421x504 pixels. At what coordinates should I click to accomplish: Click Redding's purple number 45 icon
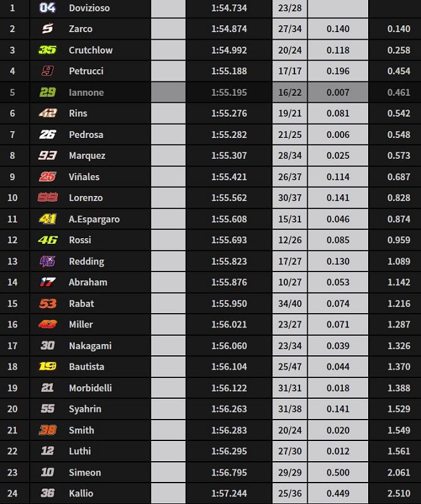pos(47,261)
